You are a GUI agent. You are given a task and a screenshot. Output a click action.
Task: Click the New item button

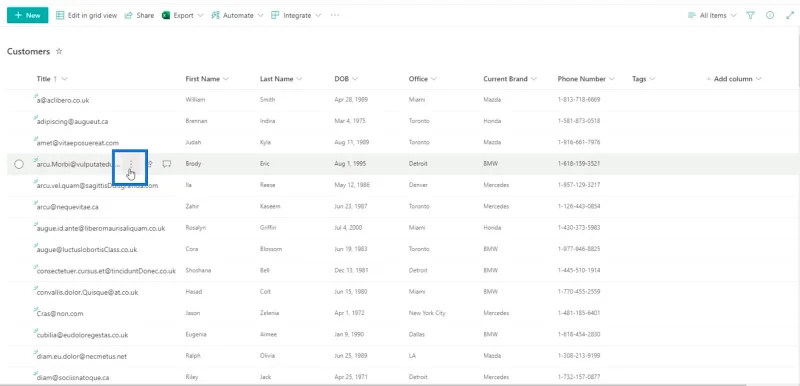(x=28, y=15)
